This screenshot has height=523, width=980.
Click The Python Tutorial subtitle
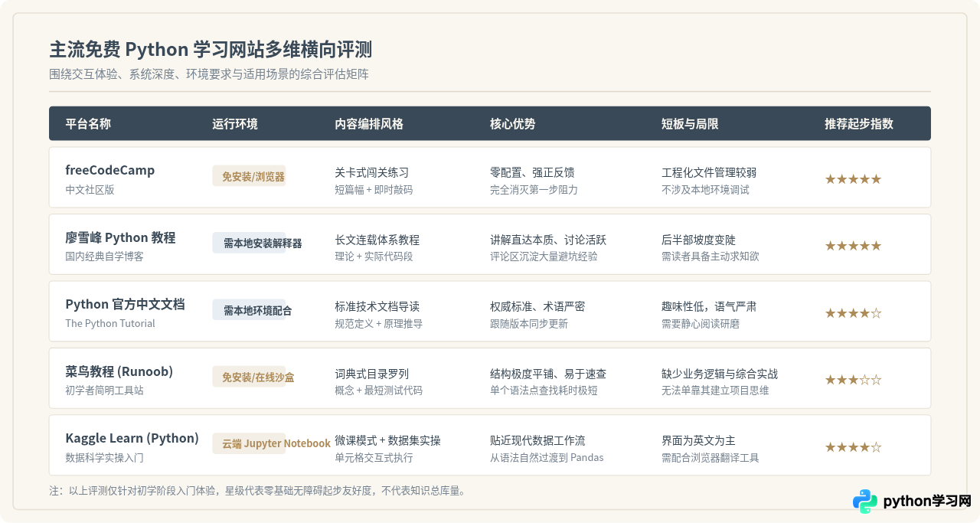click(110, 323)
